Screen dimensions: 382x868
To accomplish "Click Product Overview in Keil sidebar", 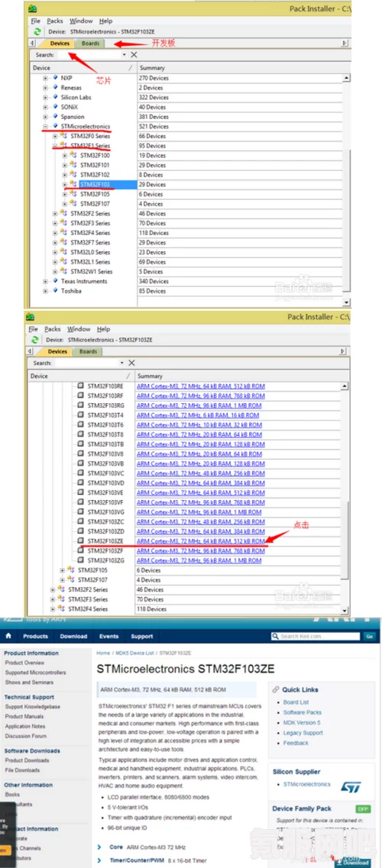I will (24, 663).
